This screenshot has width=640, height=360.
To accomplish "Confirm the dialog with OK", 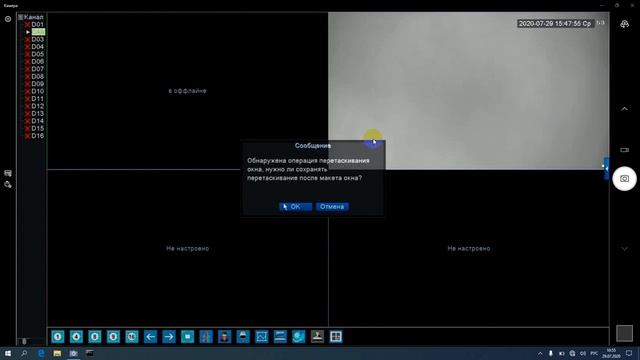I will tap(296, 207).
